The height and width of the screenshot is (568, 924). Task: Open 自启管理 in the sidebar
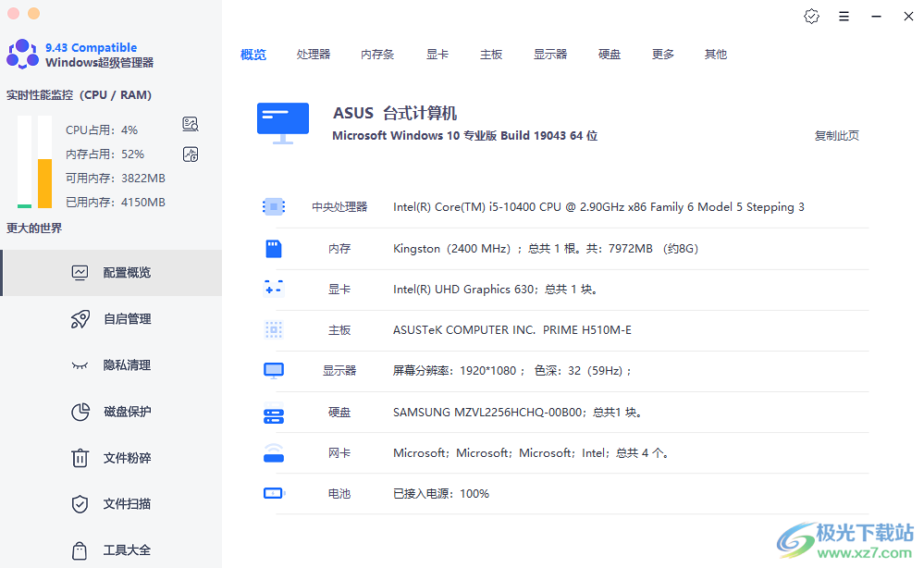point(111,319)
